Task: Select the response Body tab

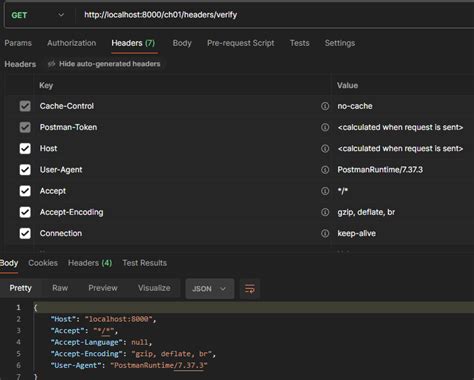Action: pos(9,263)
